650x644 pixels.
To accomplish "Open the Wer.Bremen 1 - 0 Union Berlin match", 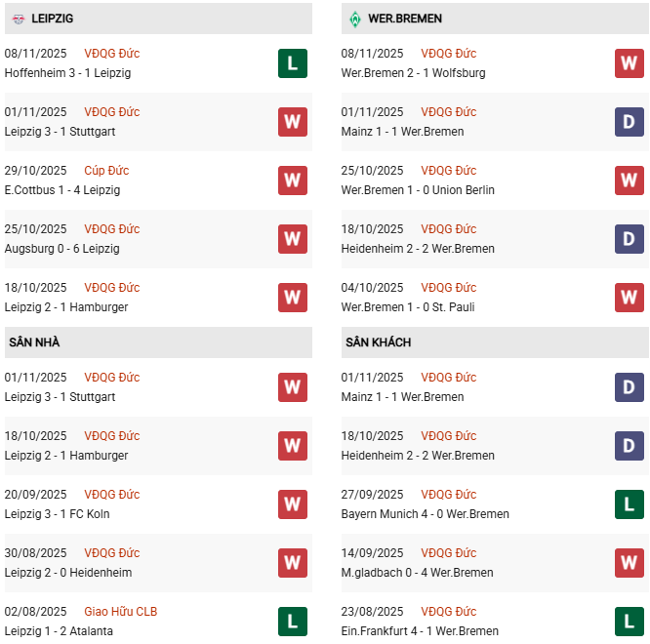I will coord(418,190).
